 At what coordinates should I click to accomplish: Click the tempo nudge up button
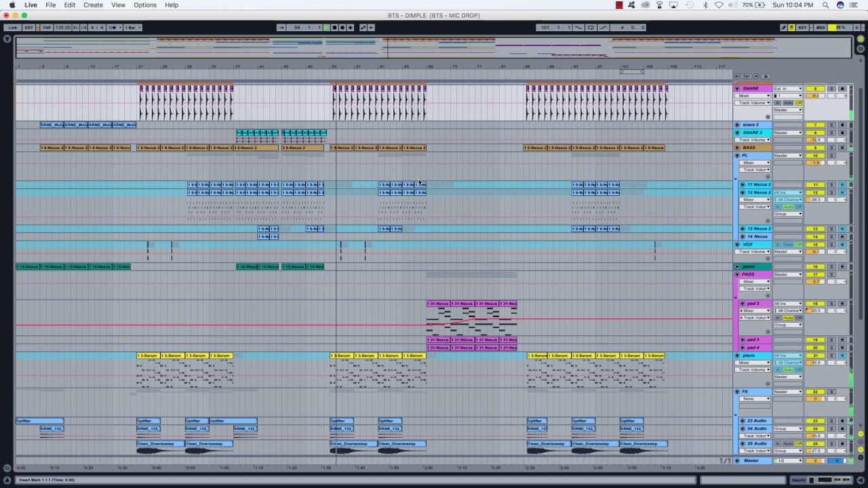point(83,28)
